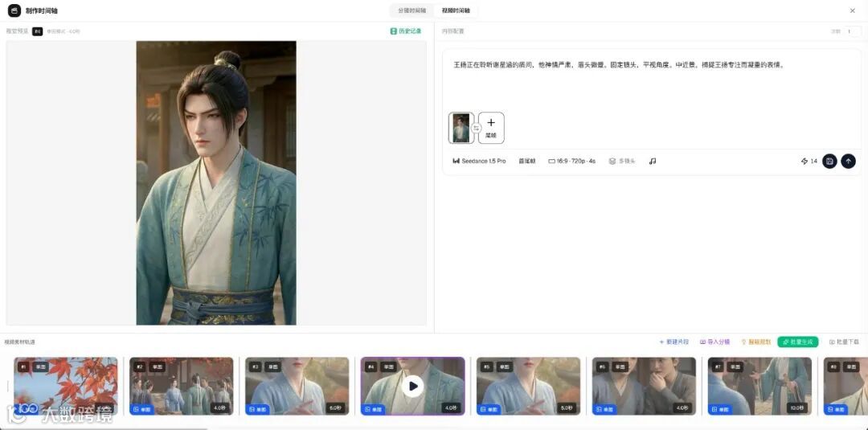This screenshot has width=868, height=430.
Task: Submit generation with the round up-arrow button
Action: point(848,161)
